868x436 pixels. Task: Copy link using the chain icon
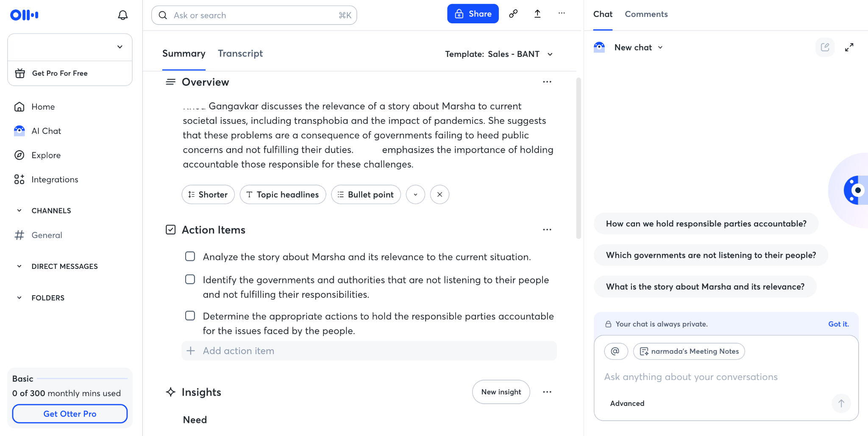coord(513,14)
